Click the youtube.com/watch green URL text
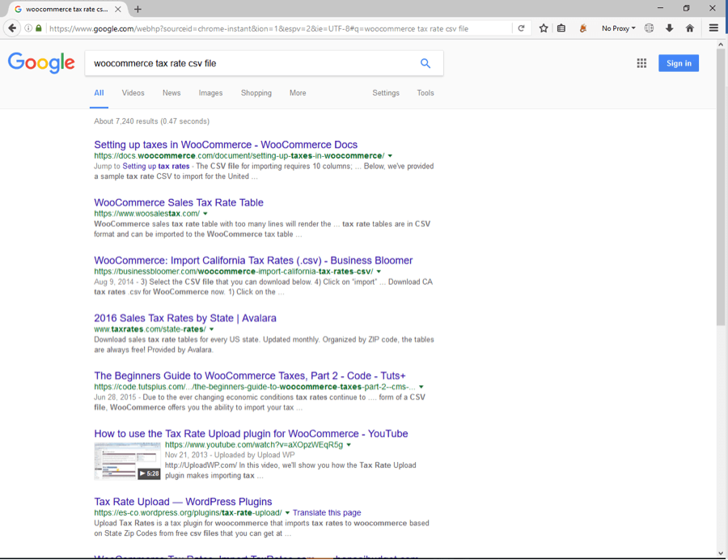728x560 pixels. pos(254,445)
